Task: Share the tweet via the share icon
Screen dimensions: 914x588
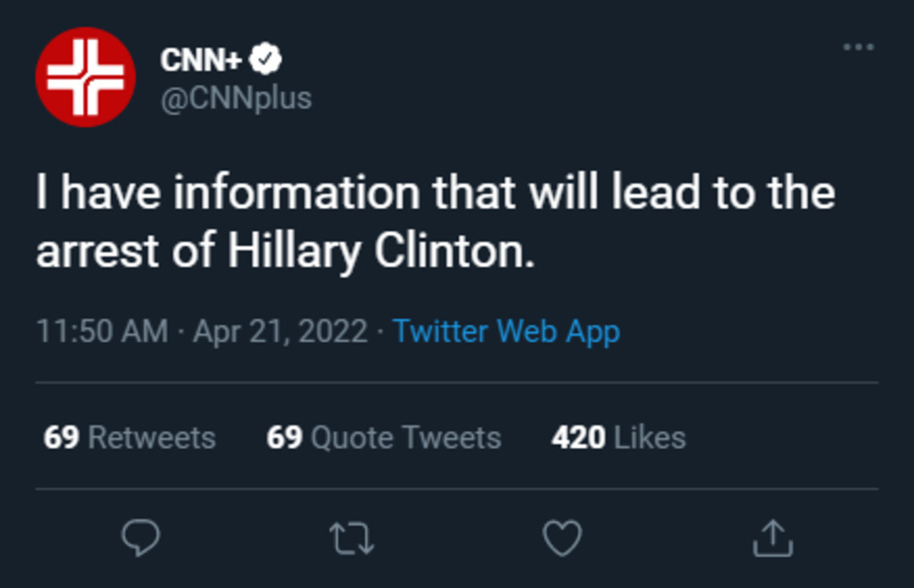Action: [x=773, y=539]
